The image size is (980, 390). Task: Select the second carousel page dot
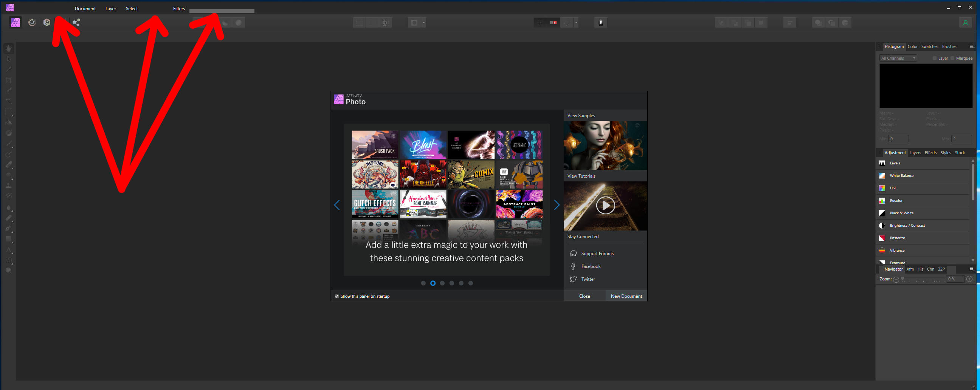[x=433, y=283]
